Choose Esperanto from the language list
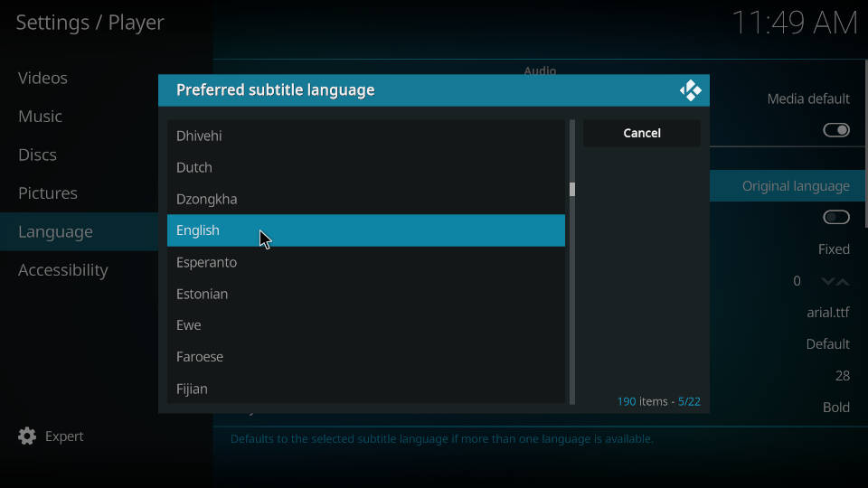Image resolution: width=868 pixels, height=488 pixels. (366, 262)
